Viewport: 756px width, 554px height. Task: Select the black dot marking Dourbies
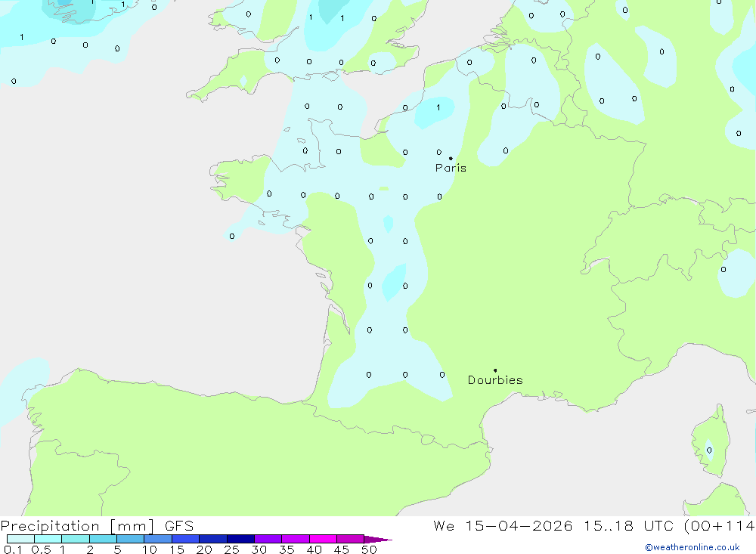click(495, 370)
